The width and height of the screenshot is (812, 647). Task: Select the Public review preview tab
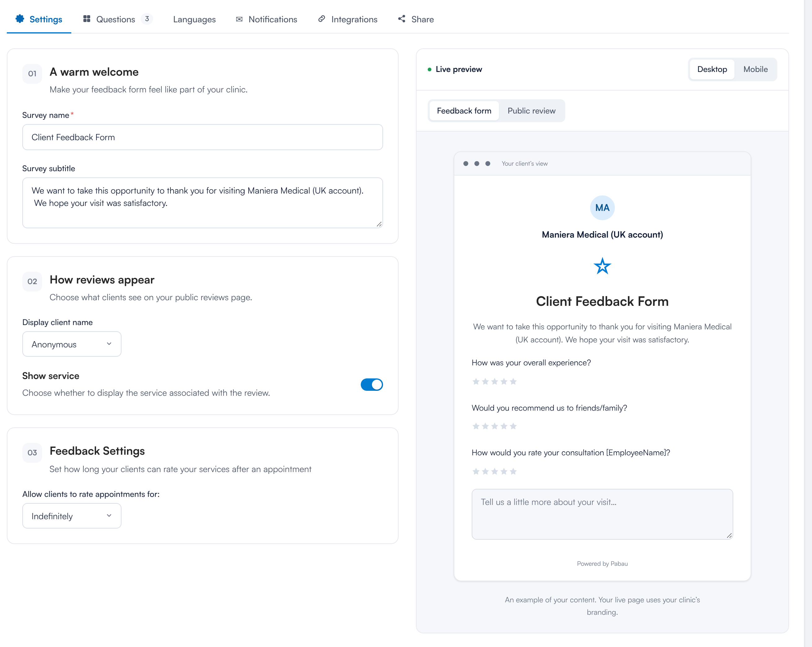532,111
